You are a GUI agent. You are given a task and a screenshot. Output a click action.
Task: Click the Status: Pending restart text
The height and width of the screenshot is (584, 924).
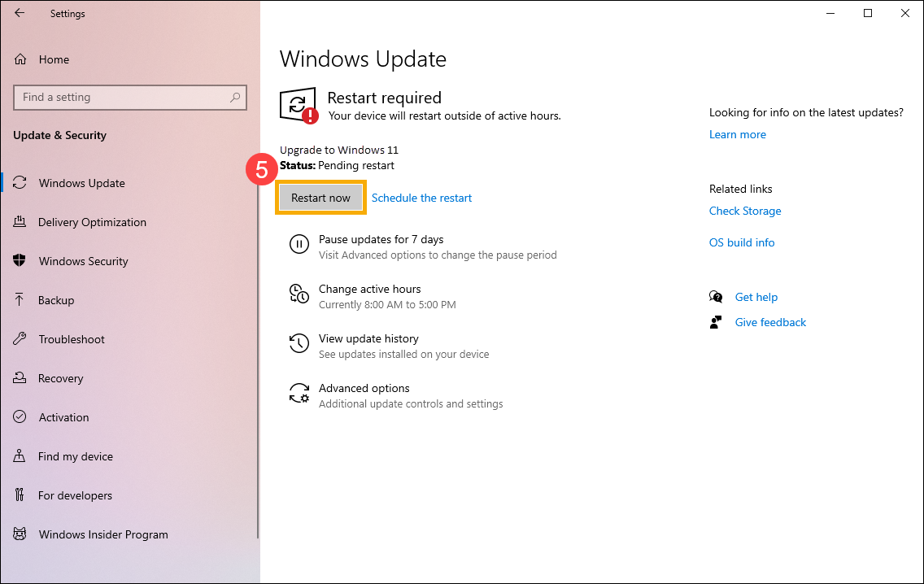pyautogui.click(x=337, y=166)
